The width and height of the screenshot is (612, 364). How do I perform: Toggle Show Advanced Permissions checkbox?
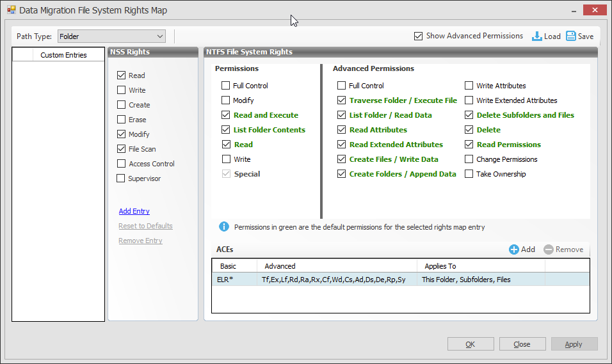pos(419,36)
